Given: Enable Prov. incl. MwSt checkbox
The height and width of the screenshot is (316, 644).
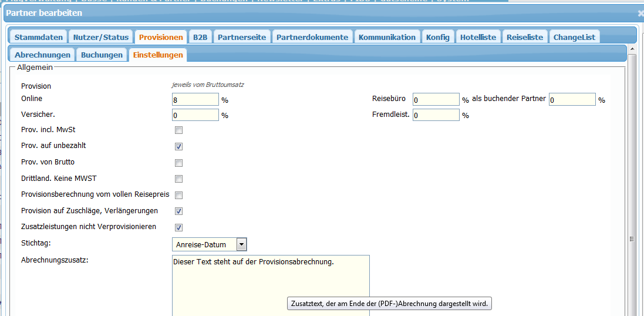Looking at the screenshot, I should pos(178,130).
